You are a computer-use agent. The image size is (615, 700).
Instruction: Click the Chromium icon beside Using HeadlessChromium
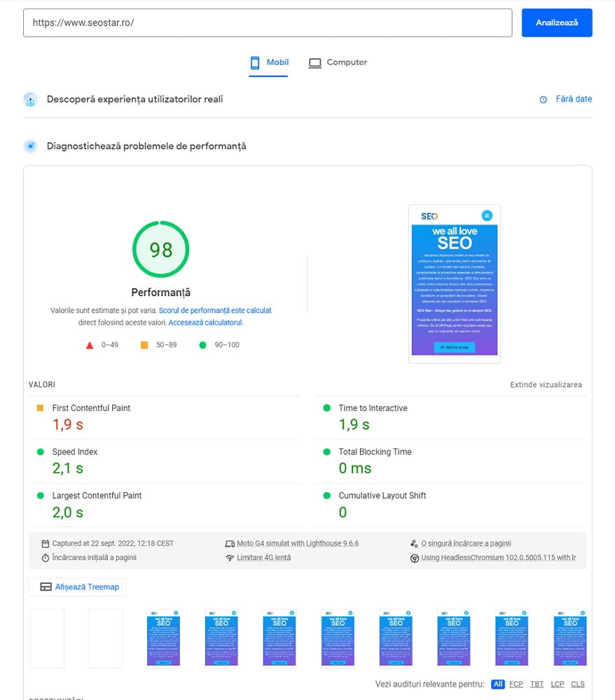pos(415,558)
